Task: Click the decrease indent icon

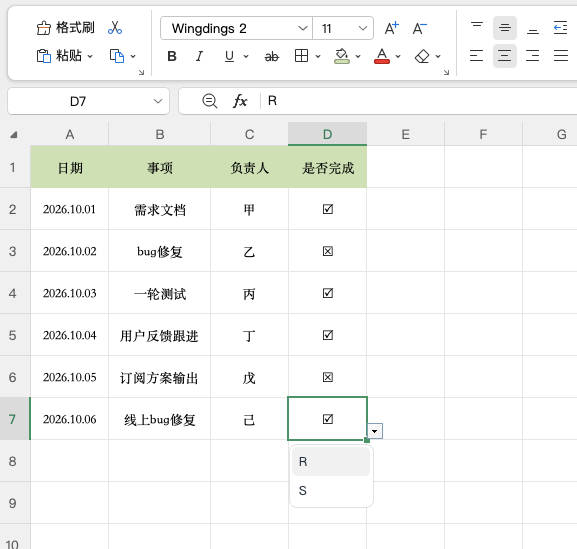Action: 560,28
